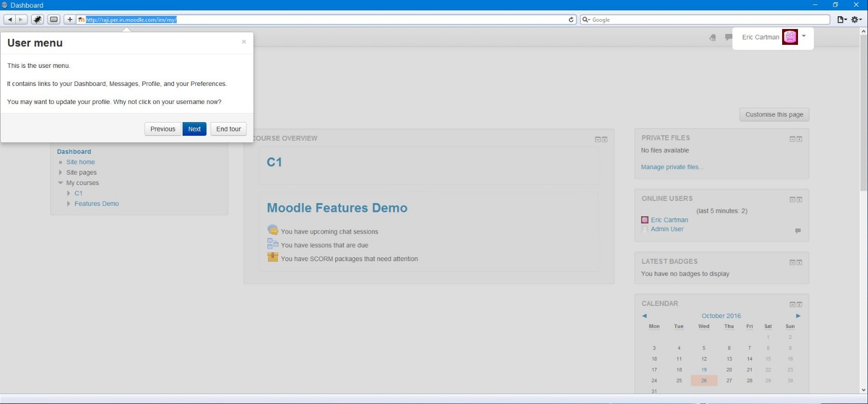Expand the C1 course node arrow
Viewport: 868px width, 404px height.
69,193
